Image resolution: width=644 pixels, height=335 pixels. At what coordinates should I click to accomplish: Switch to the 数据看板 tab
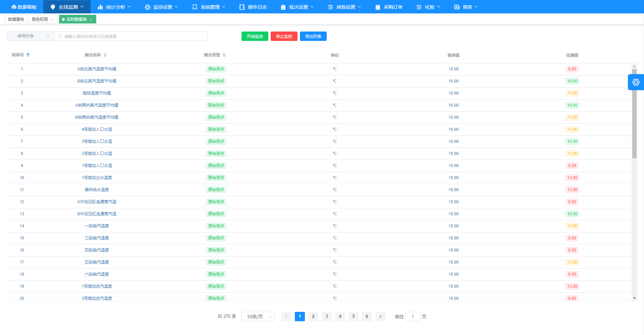point(15,19)
